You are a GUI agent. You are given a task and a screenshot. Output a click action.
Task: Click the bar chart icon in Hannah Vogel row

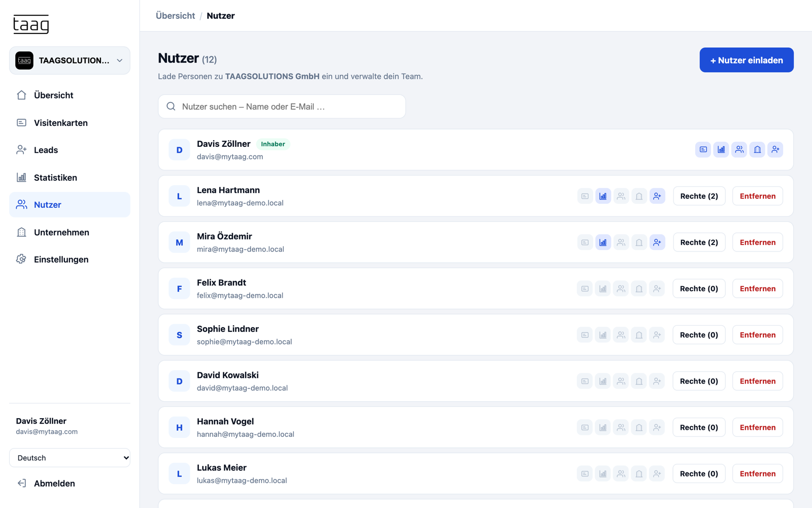603,427
